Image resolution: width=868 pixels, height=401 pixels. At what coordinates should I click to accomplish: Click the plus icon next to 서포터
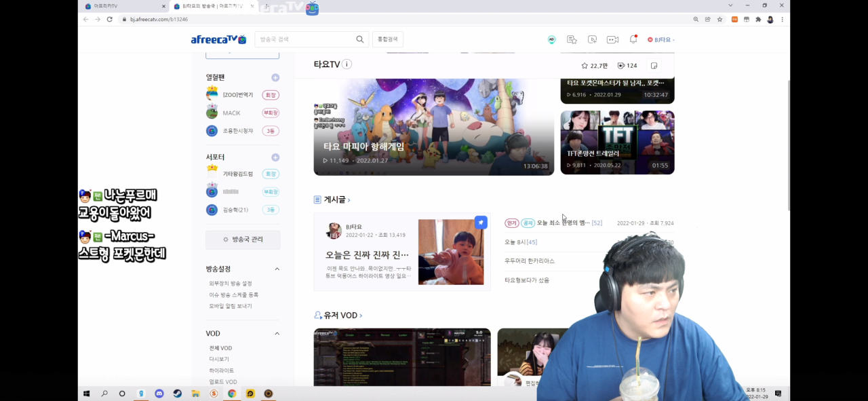[275, 157]
